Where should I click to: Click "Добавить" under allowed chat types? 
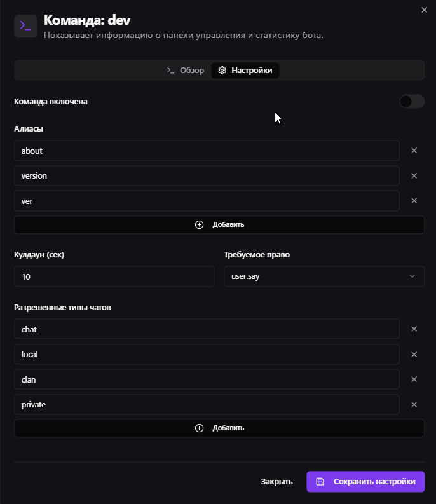pyautogui.click(x=219, y=428)
